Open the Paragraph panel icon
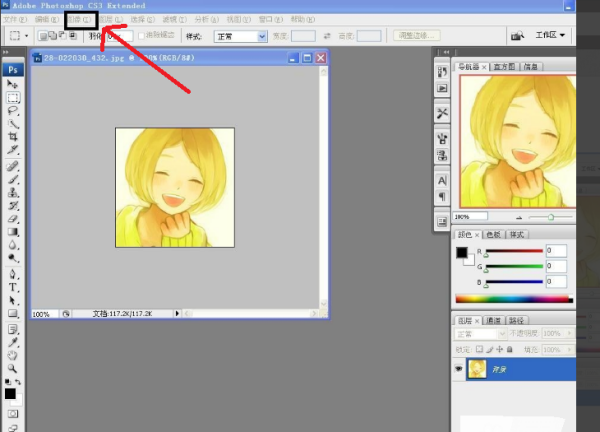The height and width of the screenshot is (432, 600). (442, 197)
